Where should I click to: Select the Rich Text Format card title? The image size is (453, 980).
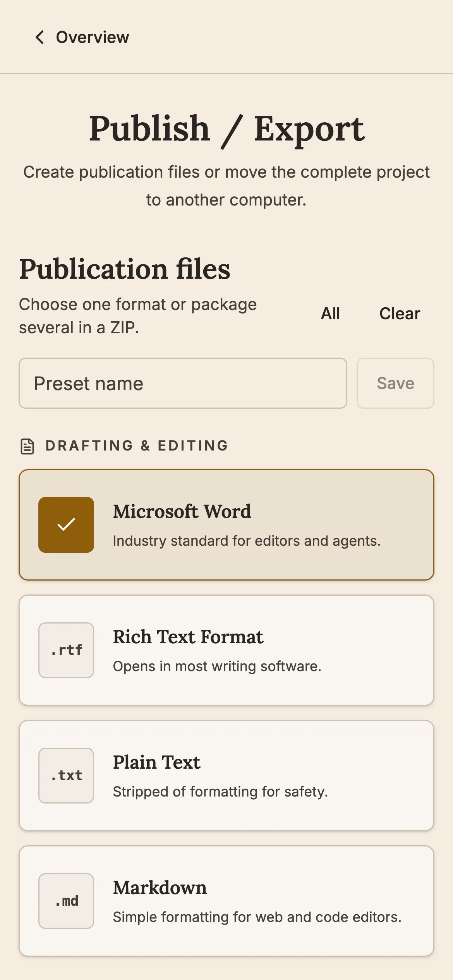click(x=188, y=637)
